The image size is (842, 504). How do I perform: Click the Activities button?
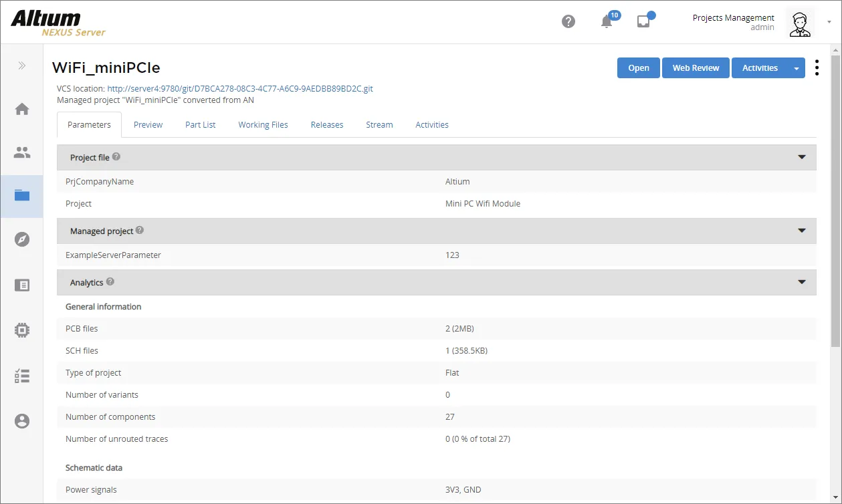pyautogui.click(x=760, y=68)
